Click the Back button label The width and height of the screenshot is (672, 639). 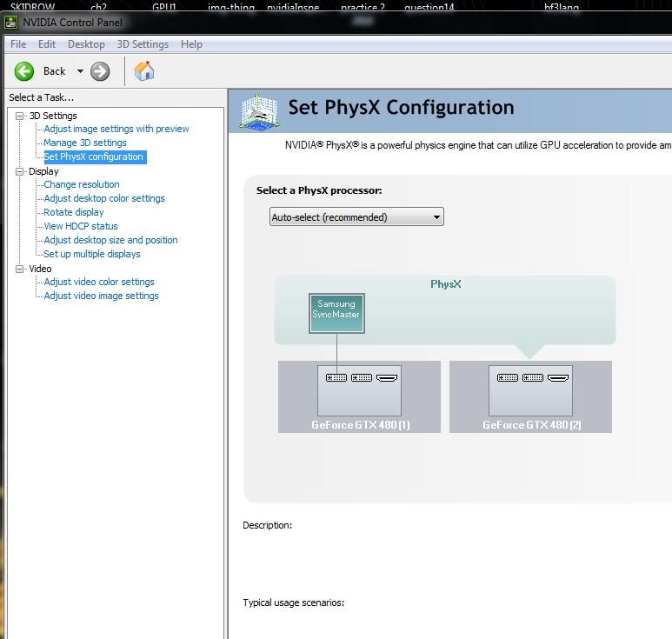pos(54,71)
